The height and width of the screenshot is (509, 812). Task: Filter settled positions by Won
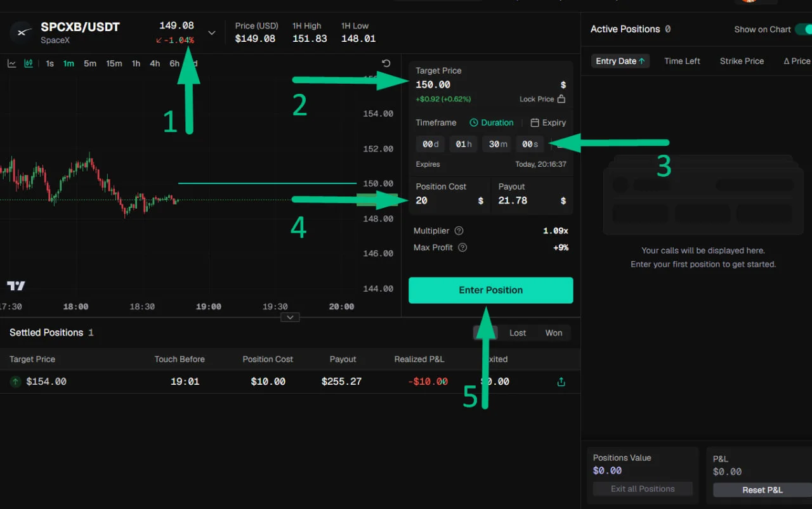tap(554, 333)
